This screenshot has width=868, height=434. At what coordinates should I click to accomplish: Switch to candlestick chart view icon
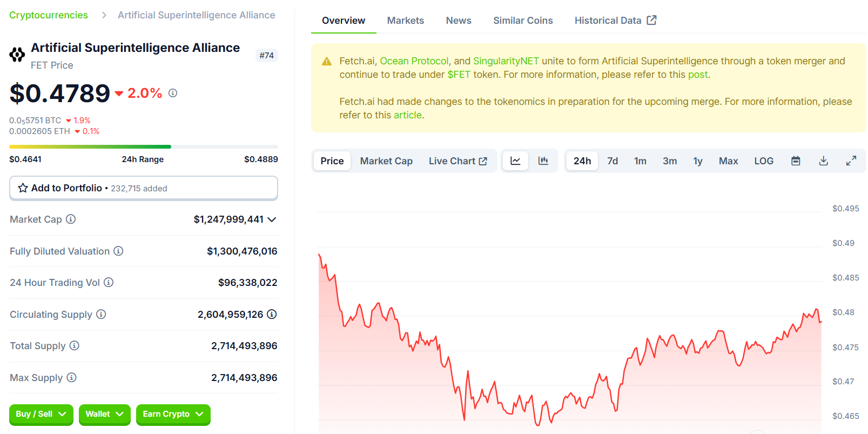click(543, 161)
